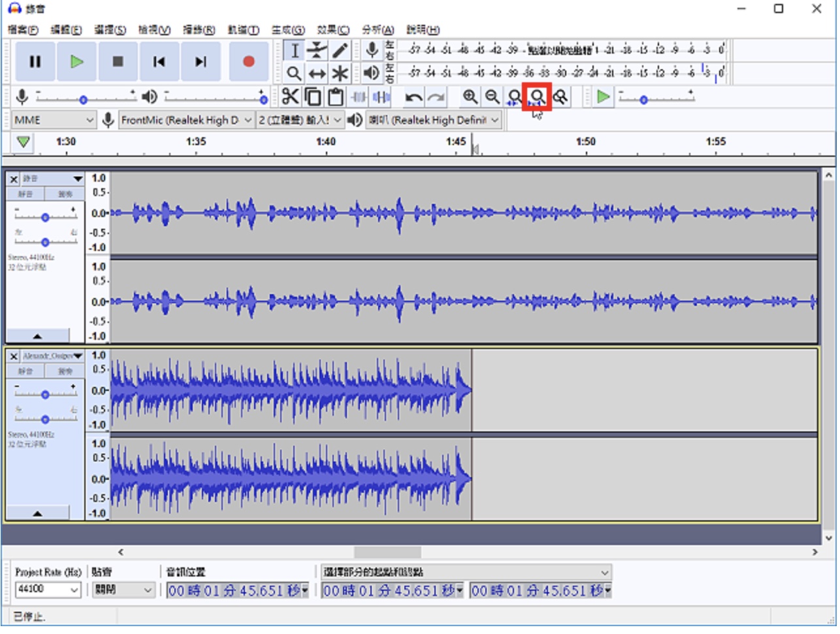The image size is (840, 634).
Task: Fit the selection to the window width
Action: [515, 97]
